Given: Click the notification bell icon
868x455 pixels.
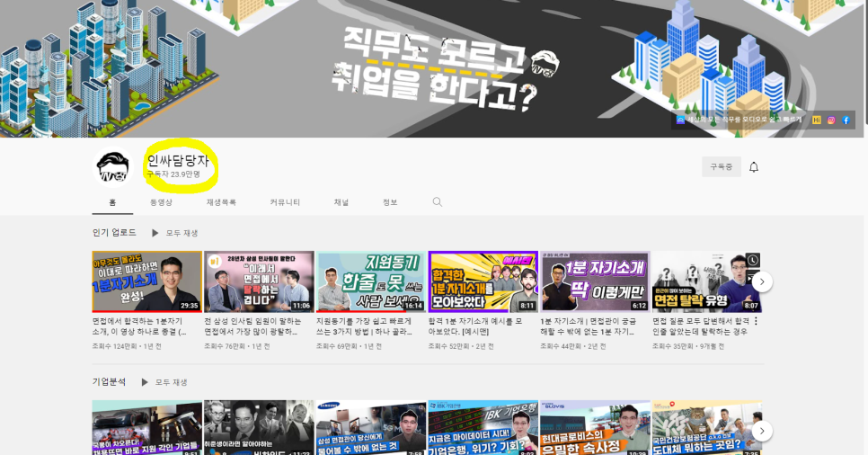Looking at the screenshot, I should [753, 167].
